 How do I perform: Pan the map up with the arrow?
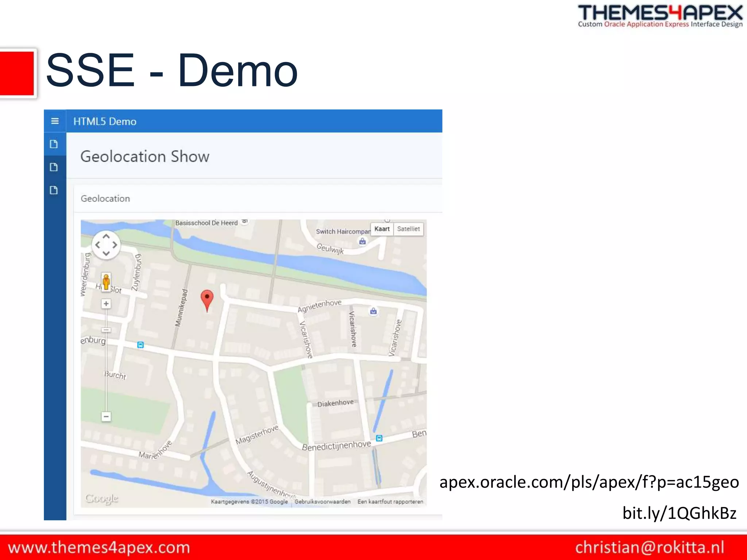coord(106,236)
